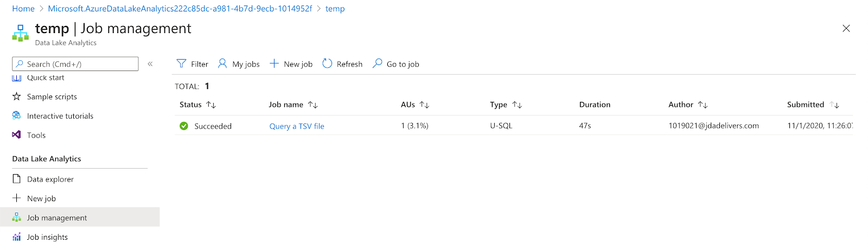This screenshot has height=250, width=868.
Task: Show only My jobs
Action: [239, 64]
